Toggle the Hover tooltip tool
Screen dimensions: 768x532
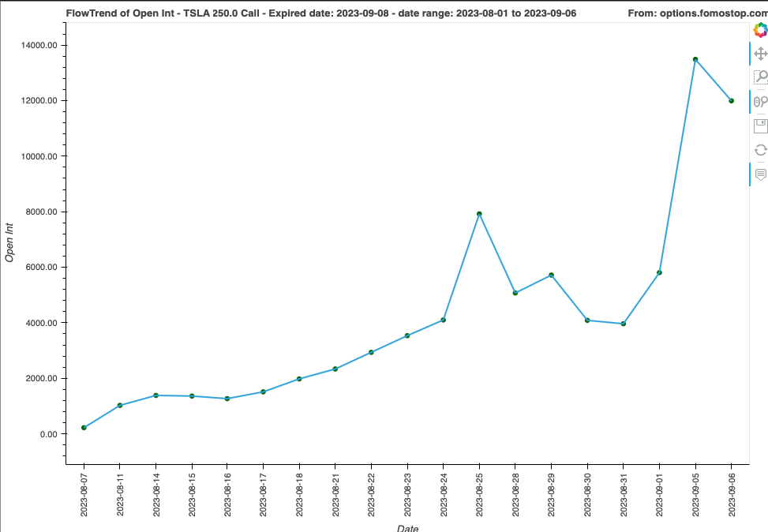pyautogui.click(x=760, y=174)
